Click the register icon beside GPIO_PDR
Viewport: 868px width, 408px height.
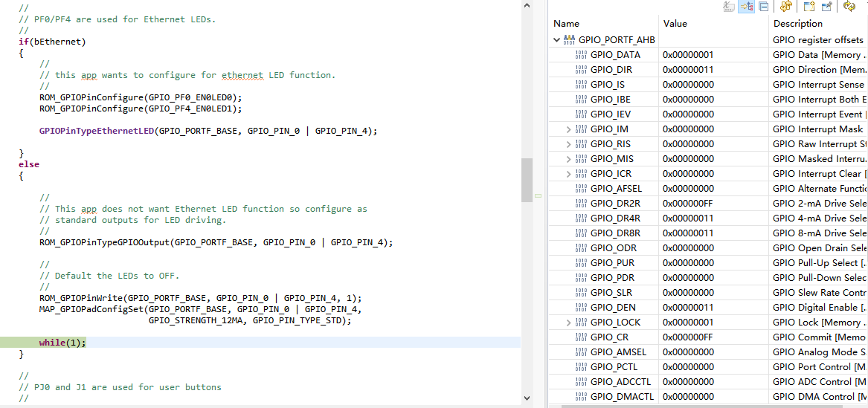(x=581, y=277)
